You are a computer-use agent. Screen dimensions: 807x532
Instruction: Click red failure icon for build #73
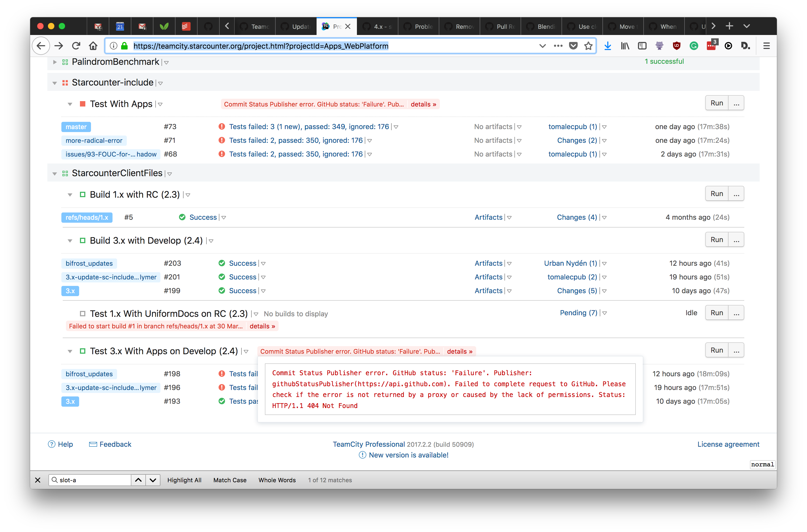(x=222, y=127)
